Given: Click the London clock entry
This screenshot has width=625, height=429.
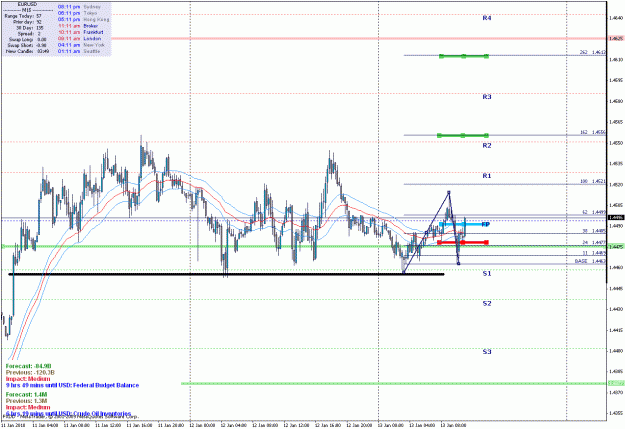Looking at the screenshot, I should point(79,38).
